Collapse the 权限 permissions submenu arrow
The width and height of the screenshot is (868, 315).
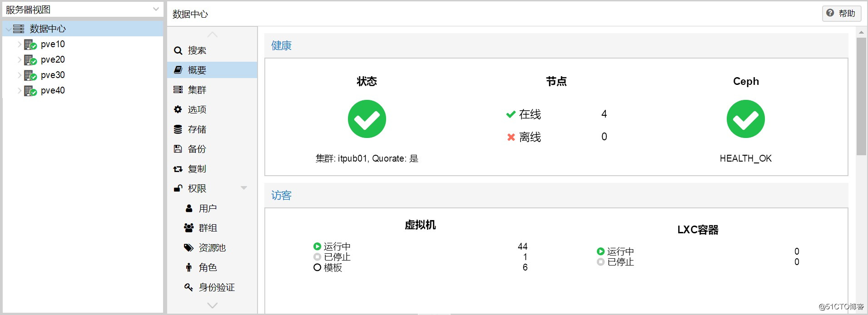point(244,188)
